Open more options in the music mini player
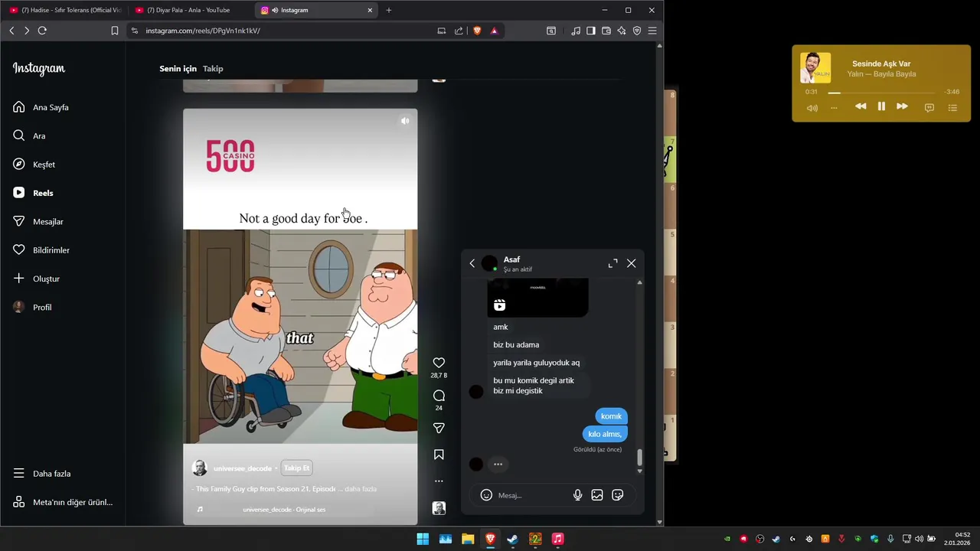 pos(834,108)
